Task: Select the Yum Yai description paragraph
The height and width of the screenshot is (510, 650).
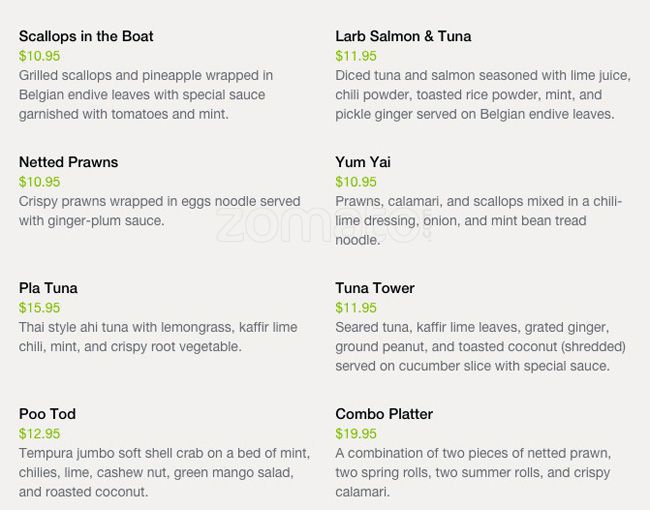Action: click(478, 220)
